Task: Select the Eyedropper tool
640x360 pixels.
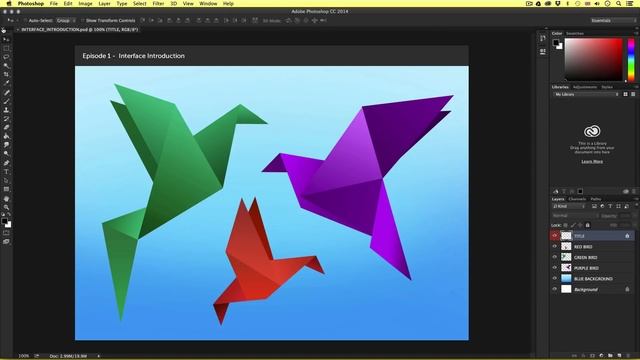Action: (x=6, y=83)
